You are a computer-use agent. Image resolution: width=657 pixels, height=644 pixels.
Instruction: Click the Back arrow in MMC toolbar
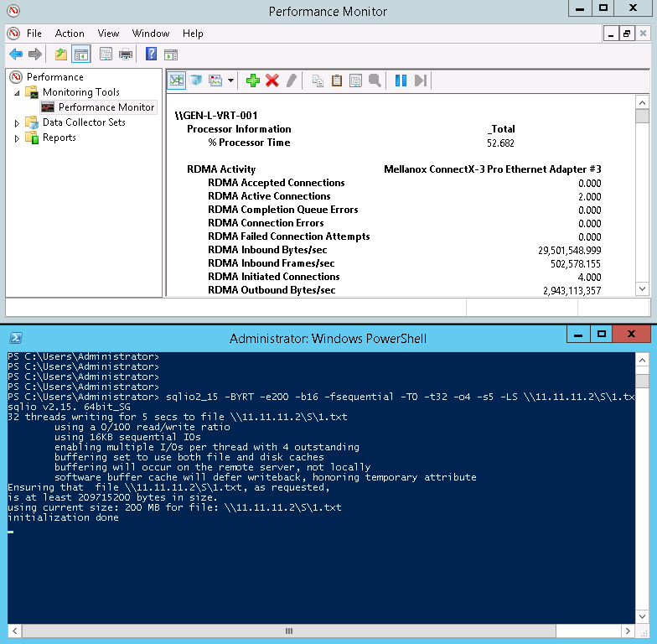pos(16,54)
